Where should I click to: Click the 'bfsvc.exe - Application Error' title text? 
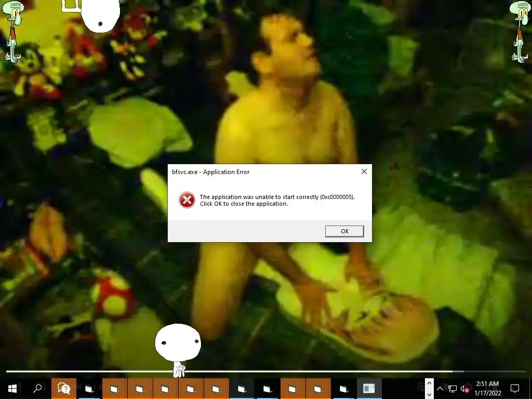click(211, 172)
